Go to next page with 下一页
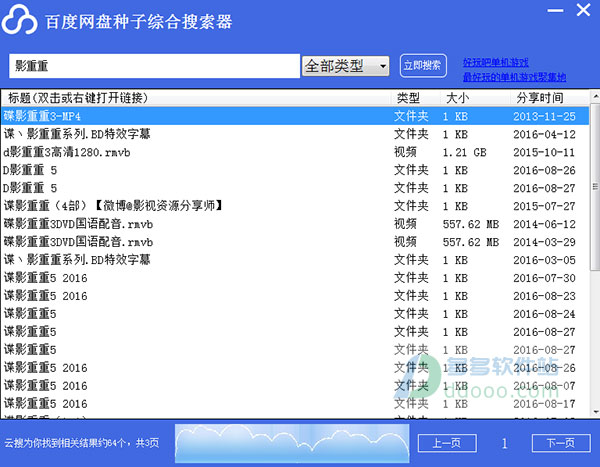The height and width of the screenshot is (467, 600). [x=561, y=443]
